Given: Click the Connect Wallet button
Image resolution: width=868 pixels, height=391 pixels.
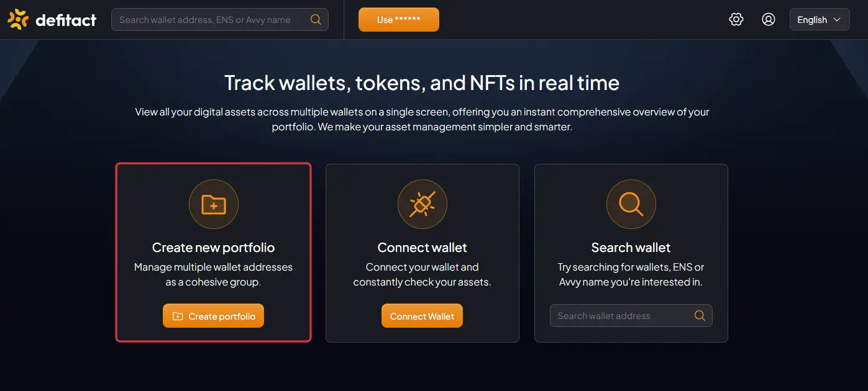Looking at the screenshot, I should pos(423,316).
